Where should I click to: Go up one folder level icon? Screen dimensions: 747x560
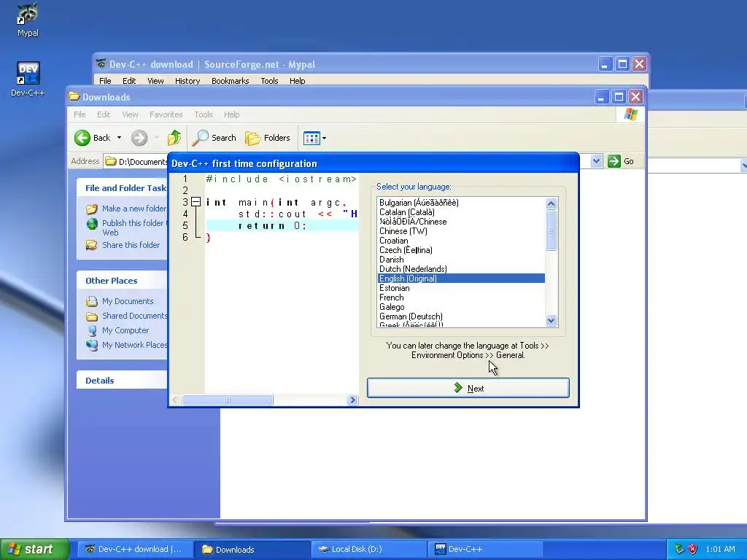174,138
